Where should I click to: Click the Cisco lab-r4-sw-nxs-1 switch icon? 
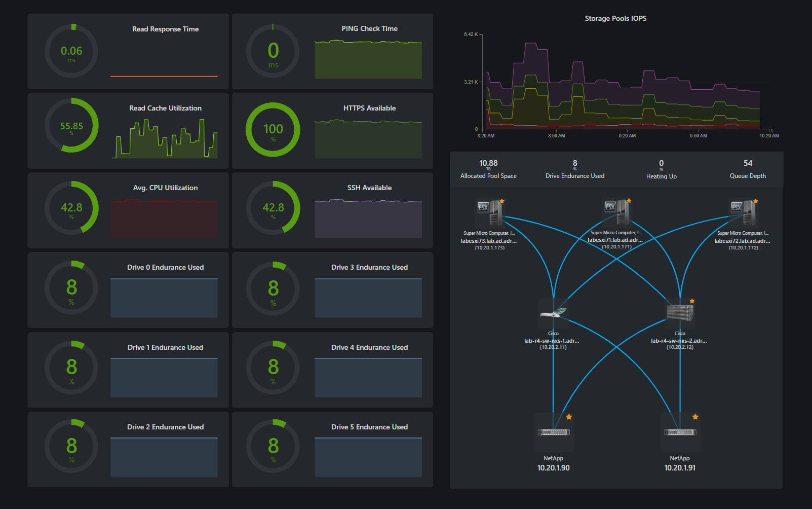coord(553,313)
